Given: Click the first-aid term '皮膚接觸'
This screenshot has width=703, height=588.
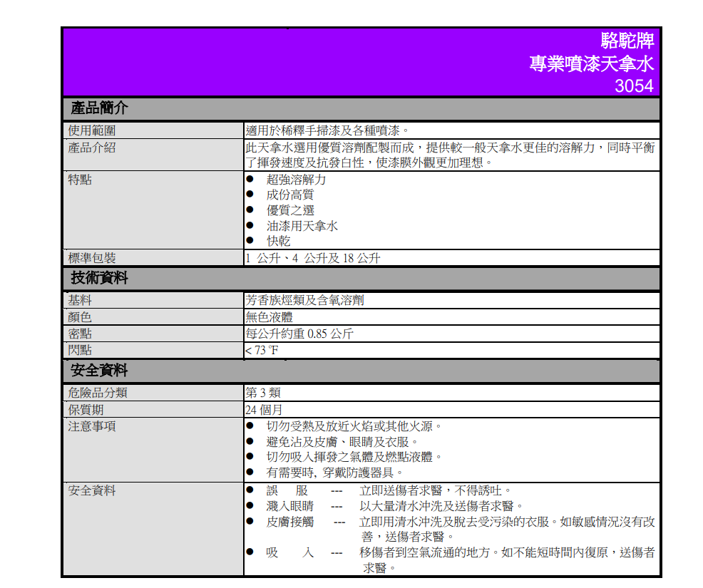Looking at the screenshot, I should [x=290, y=522].
